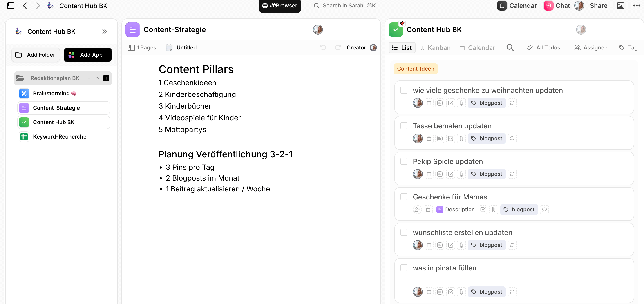Viewport: 644px width, 304px height.
Task: Click the redo arrow in Content-Strategie
Action: [x=338, y=47]
